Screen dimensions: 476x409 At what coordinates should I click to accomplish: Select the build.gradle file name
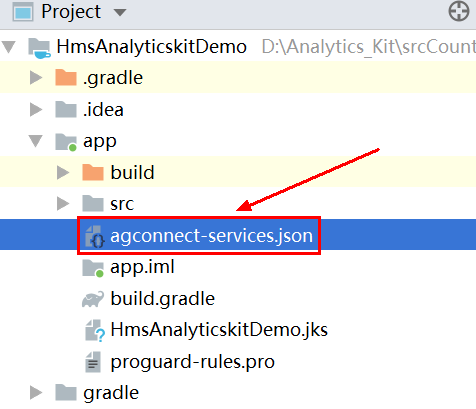pos(163,299)
